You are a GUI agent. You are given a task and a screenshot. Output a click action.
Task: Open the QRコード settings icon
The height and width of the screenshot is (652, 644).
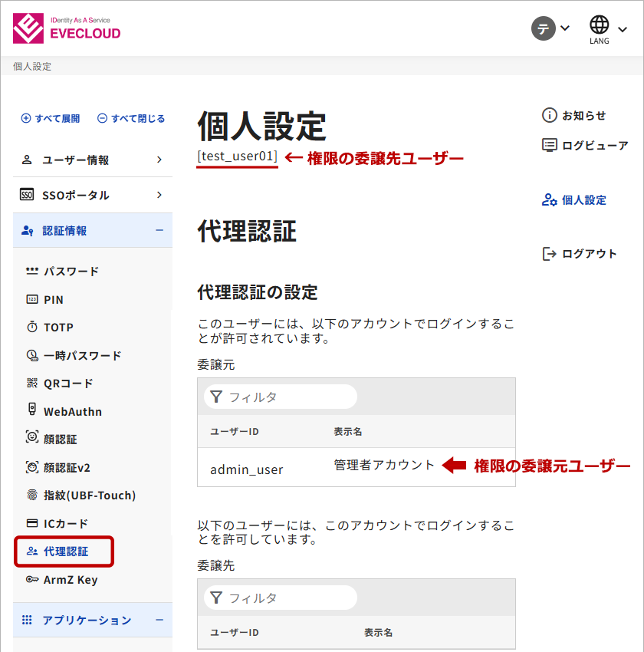click(32, 384)
